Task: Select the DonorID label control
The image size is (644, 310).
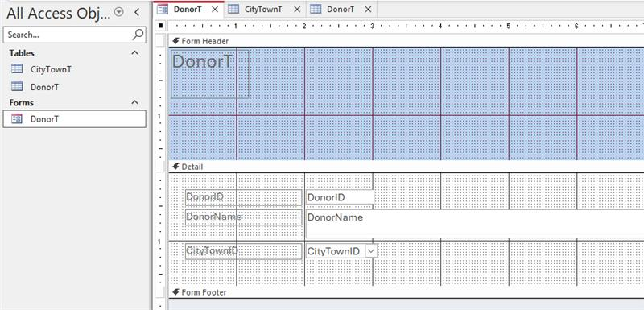Action: [244, 197]
